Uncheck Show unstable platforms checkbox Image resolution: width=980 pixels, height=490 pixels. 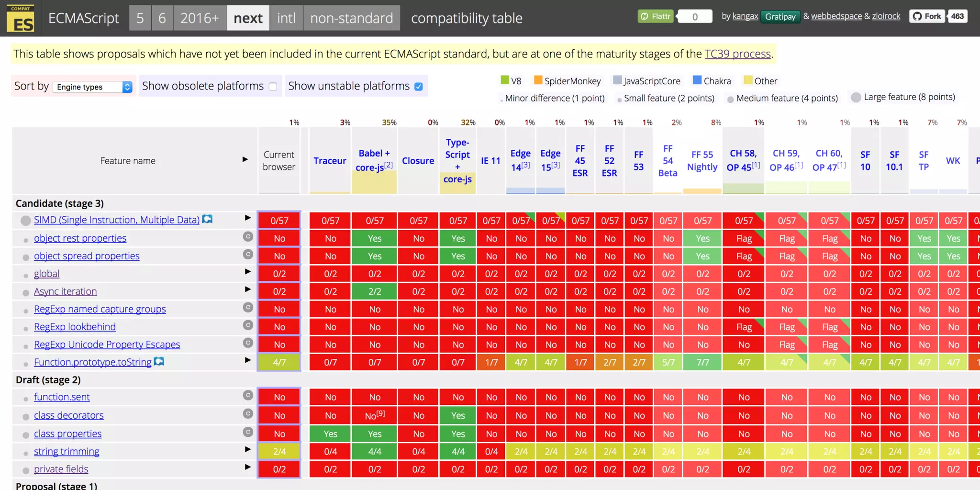tap(419, 87)
